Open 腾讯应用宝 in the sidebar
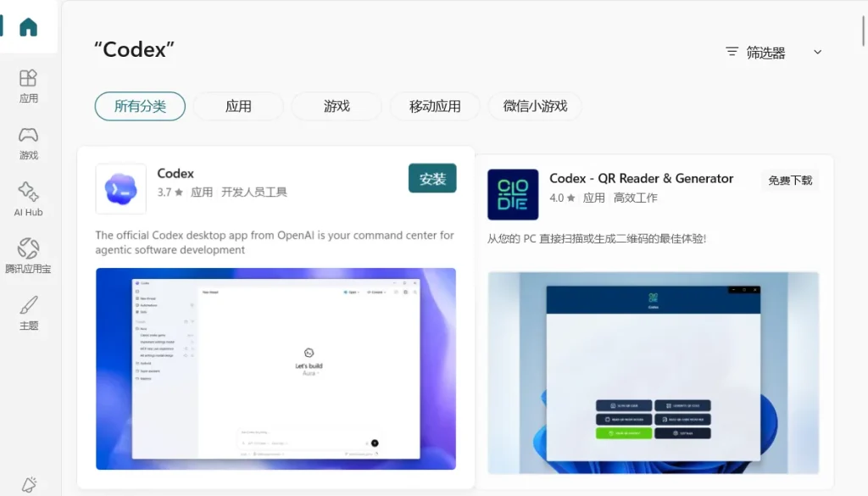 click(x=28, y=256)
